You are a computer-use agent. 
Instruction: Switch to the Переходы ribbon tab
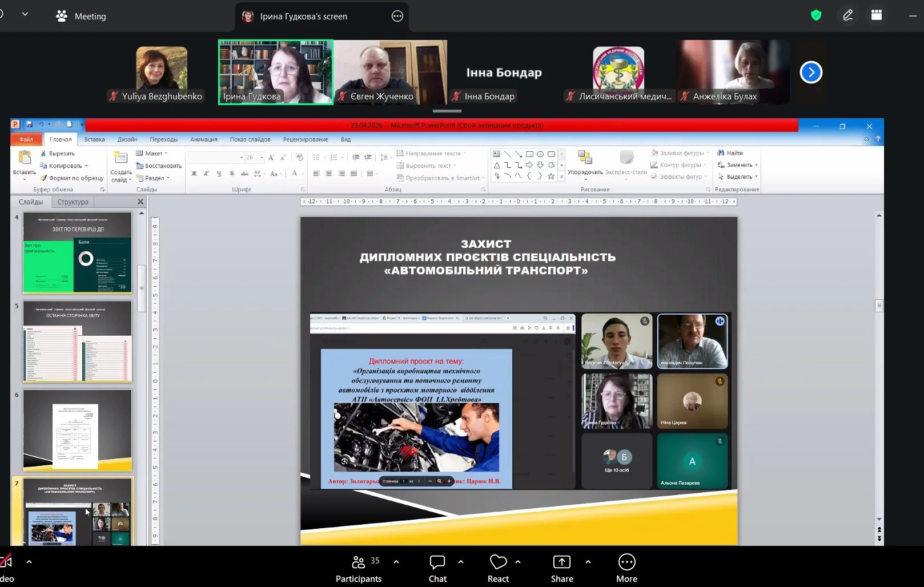pos(164,139)
